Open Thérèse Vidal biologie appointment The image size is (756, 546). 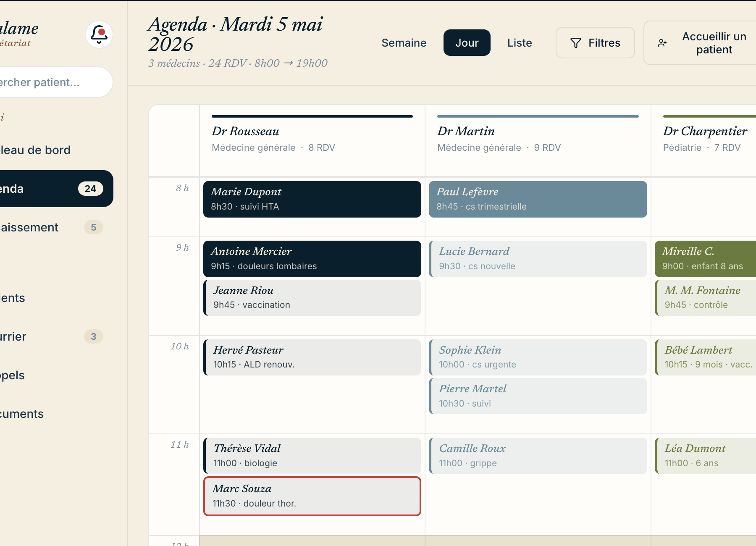[312, 456]
